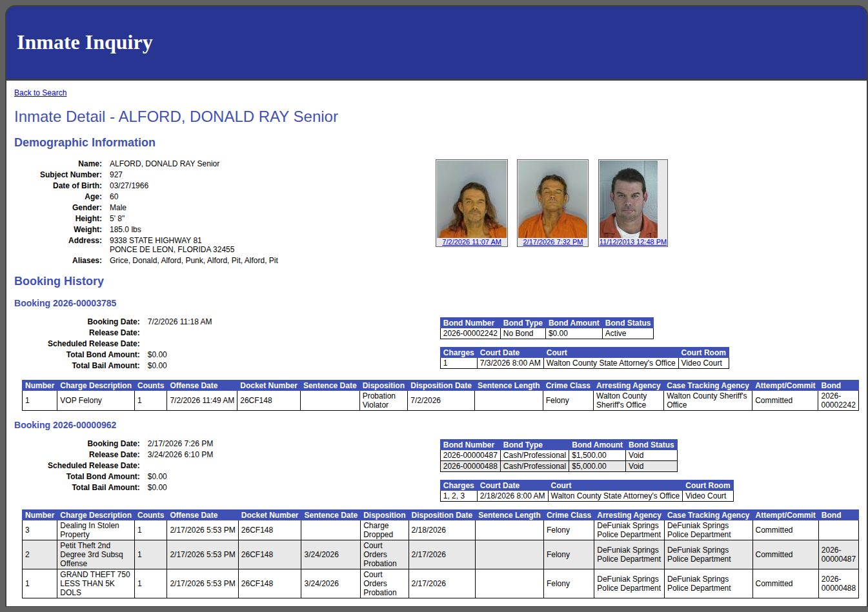Click the address line 9338 STATE HIGHWAY 81
The width and height of the screenshot is (868, 612).
[156, 241]
